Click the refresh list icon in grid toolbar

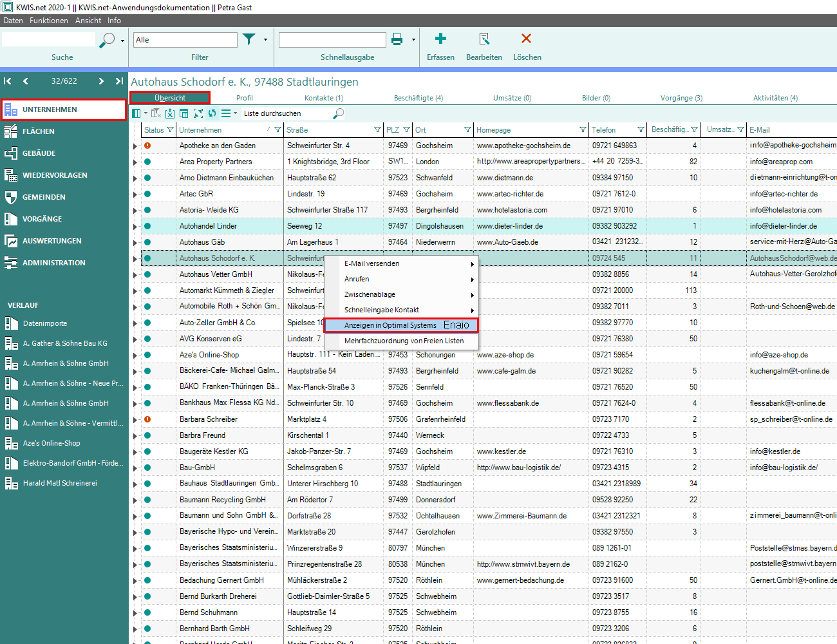(x=212, y=113)
